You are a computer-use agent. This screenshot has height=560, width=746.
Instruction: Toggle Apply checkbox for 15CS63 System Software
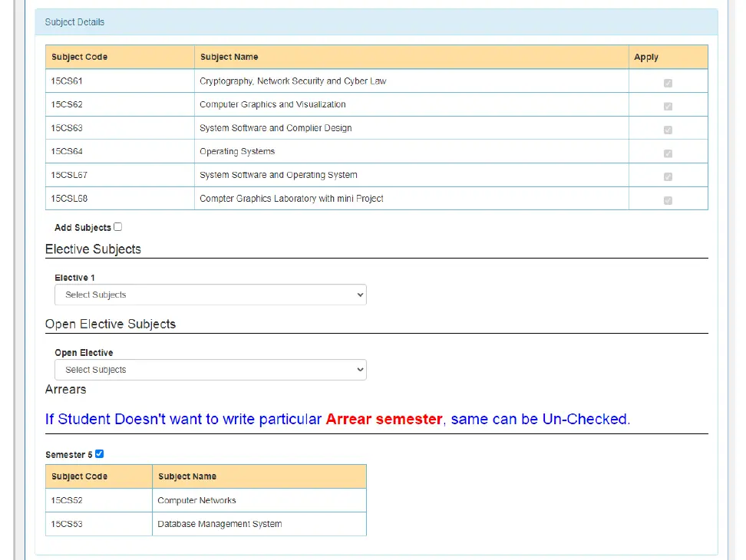(x=668, y=130)
